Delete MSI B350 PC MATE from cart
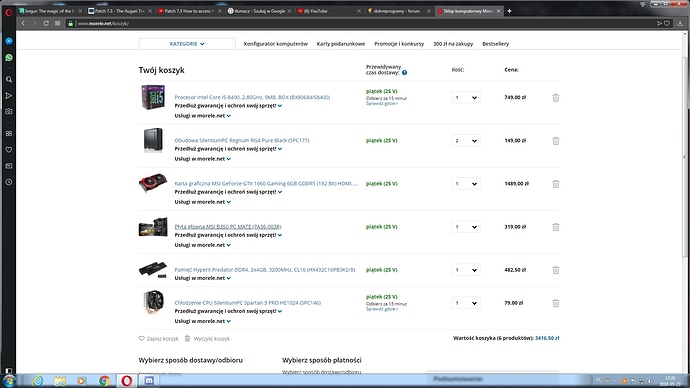The width and height of the screenshot is (690, 388). (556, 227)
